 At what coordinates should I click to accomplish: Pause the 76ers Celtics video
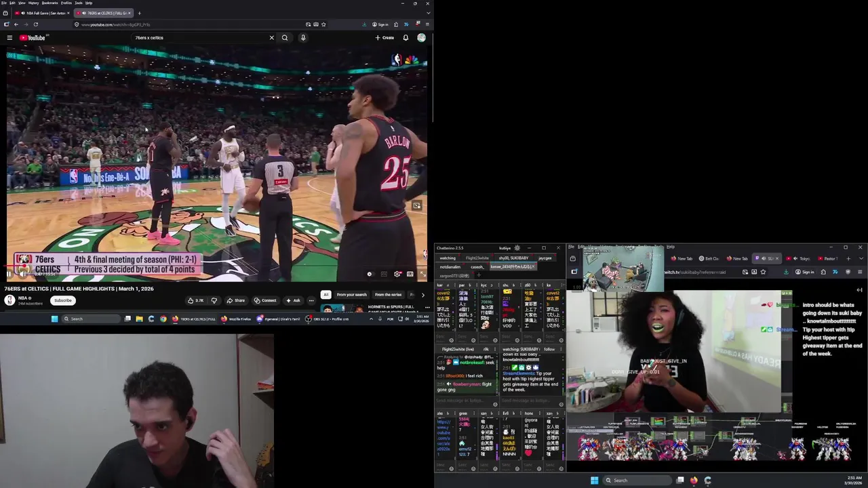pos(9,274)
